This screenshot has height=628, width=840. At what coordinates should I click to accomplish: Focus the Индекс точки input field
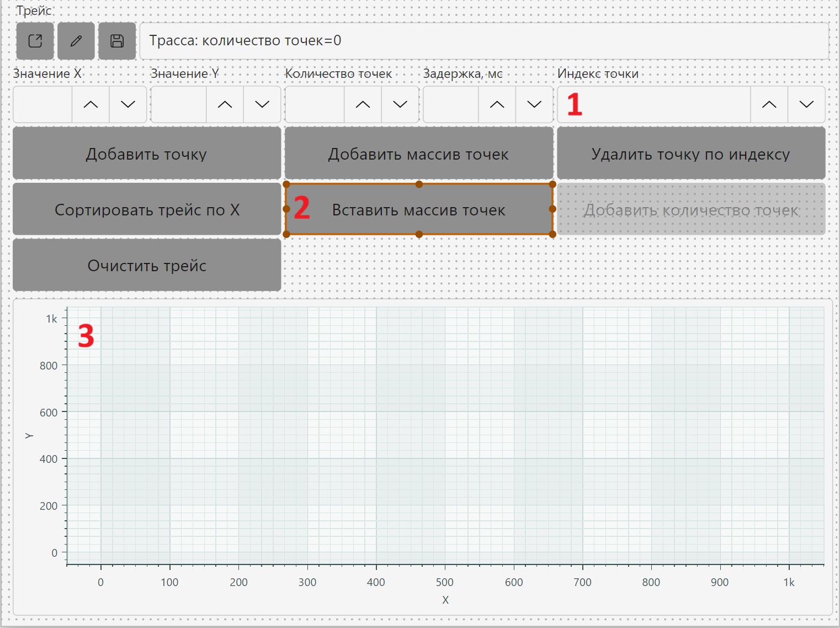[x=654, y=104]
